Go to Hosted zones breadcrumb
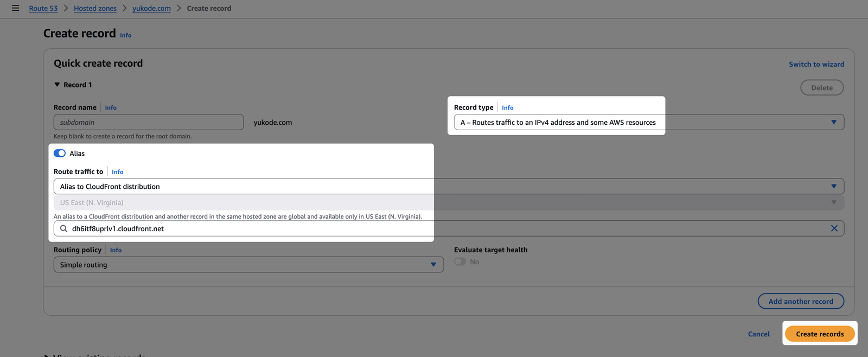This screenshot has width=868, height=357. (x=95, y=8)
